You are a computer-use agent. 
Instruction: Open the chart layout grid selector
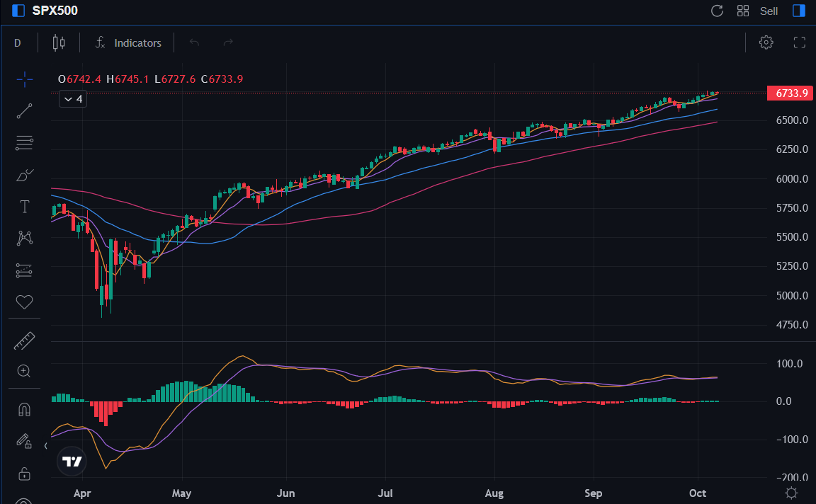(x=742, y=11)
